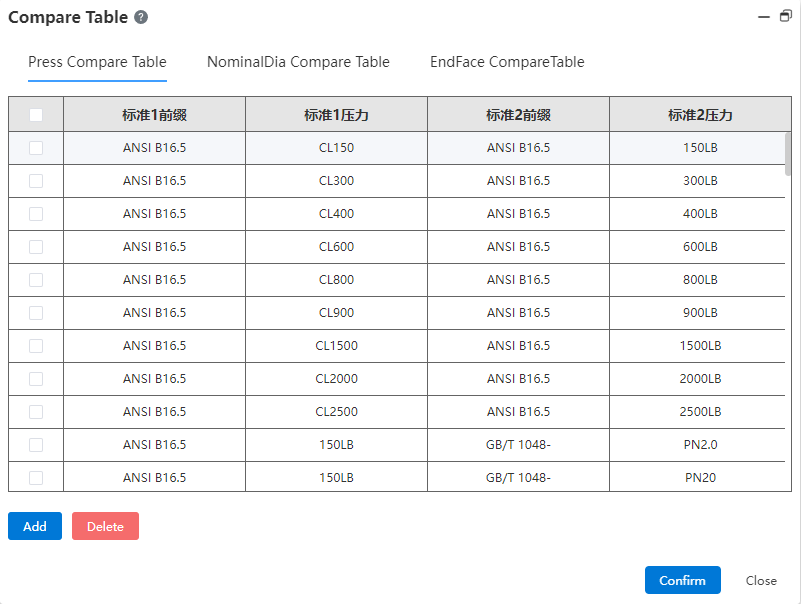The height and width of the screenshot is (604, 801).
Task: Switch to NominalDia Compare Table tab
Action: point(298,62)
